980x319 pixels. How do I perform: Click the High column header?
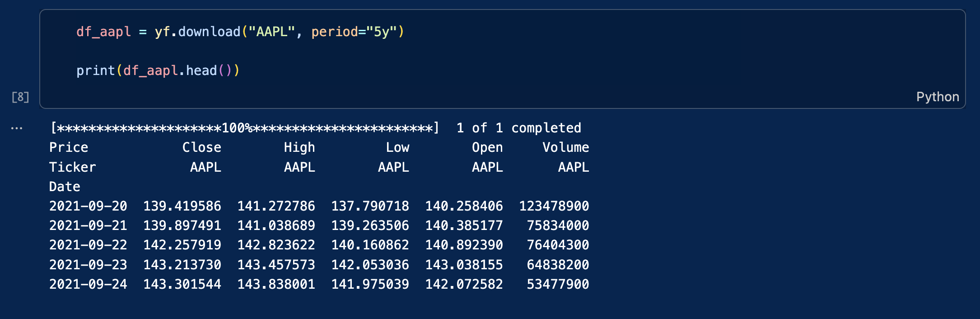tap(299, 148)
